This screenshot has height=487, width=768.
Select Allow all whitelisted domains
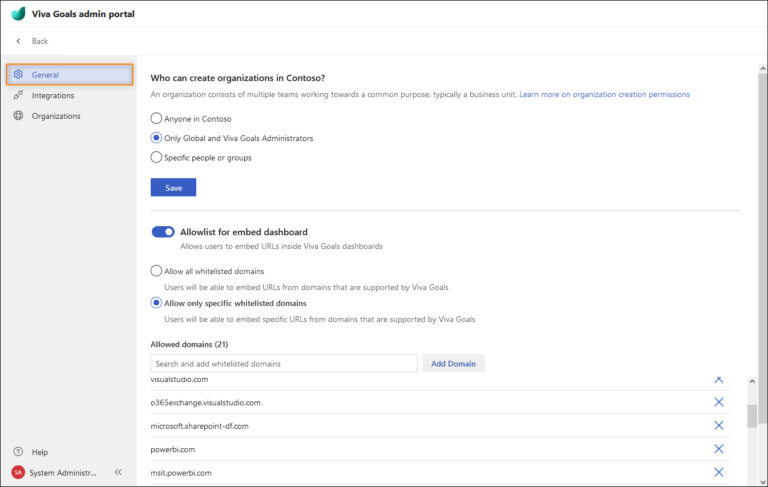156,271
